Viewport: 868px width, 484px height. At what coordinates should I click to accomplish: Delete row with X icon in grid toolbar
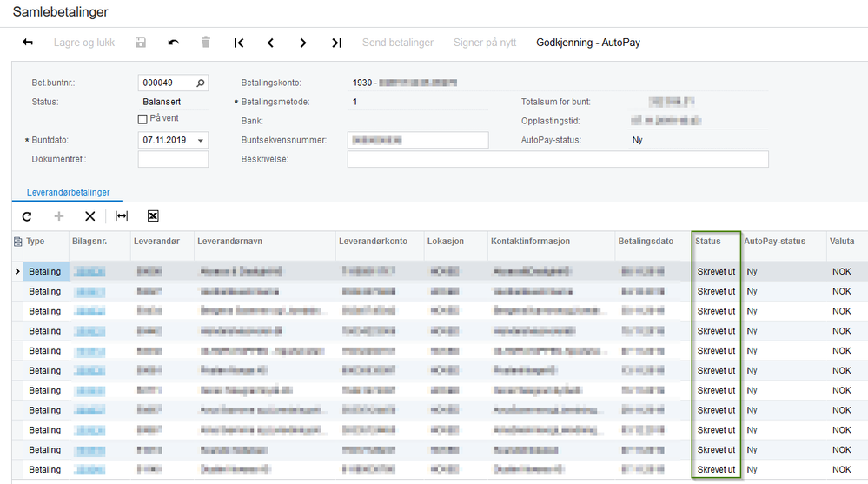point(90,216)
